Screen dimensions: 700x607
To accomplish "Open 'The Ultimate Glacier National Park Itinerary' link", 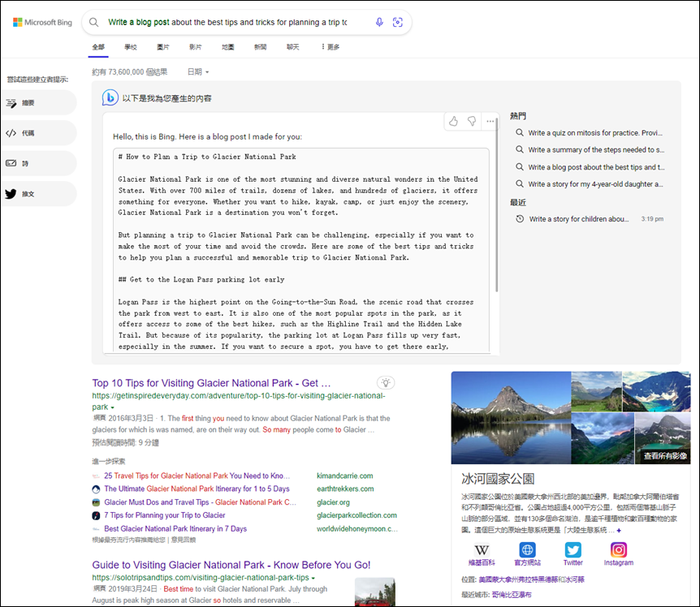I will pos(197,489).
